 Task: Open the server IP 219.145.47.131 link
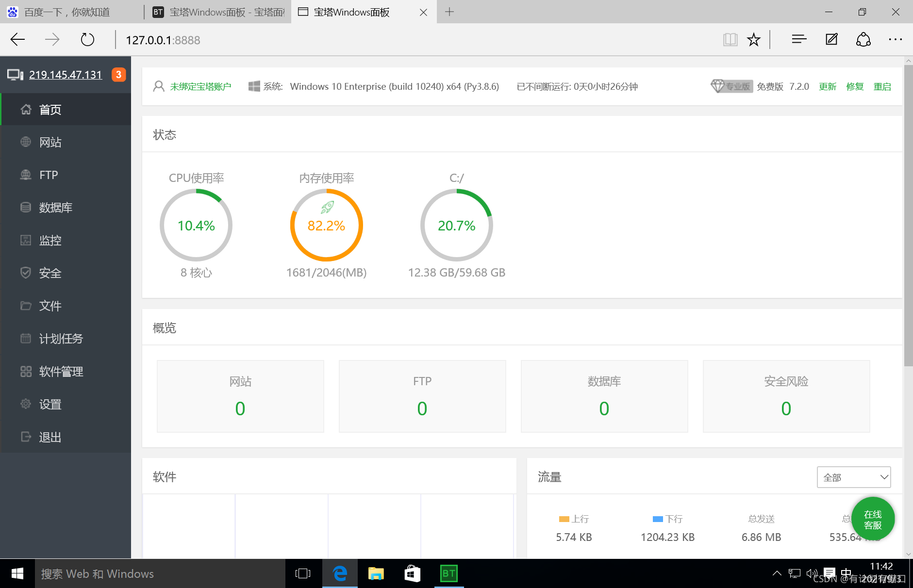(x=66, y=75)
